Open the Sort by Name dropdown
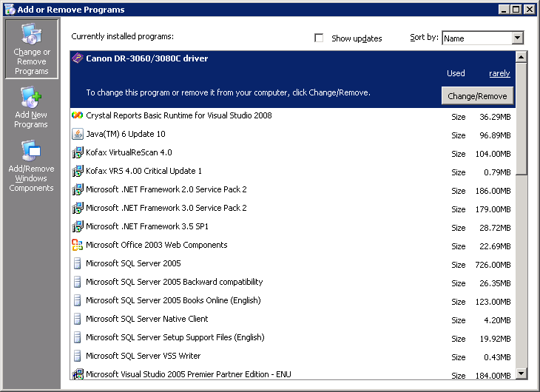This screenshot has height=392, width=540. click(x=517, y=38)
